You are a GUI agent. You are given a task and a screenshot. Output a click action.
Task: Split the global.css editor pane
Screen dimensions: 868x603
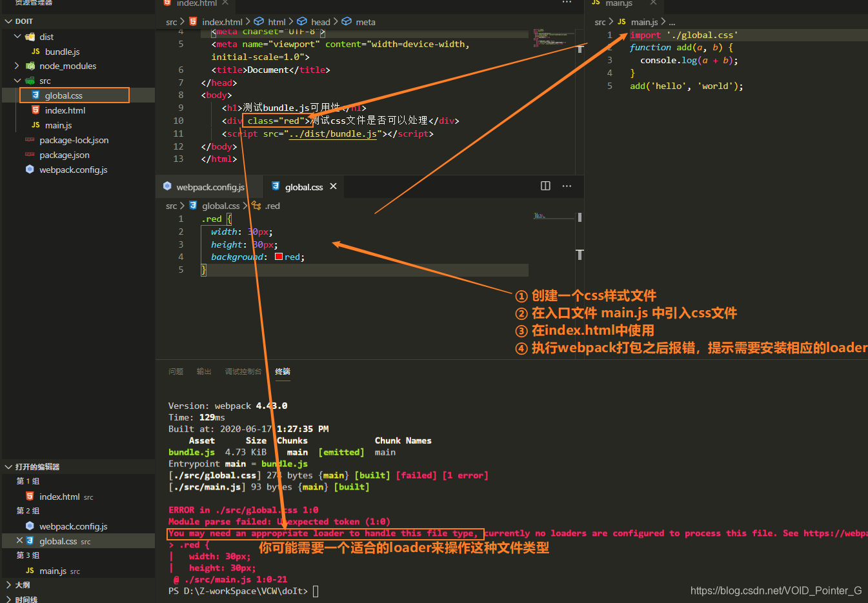tap(545, 186)
